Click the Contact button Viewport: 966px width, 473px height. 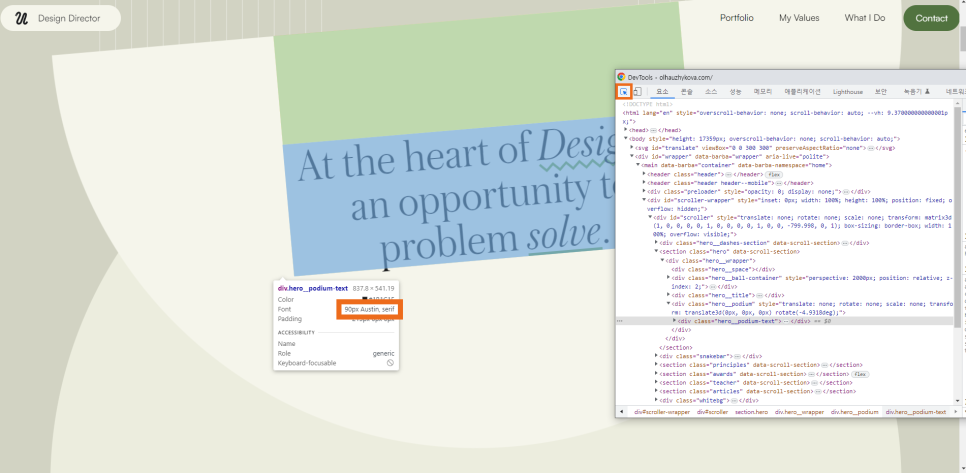point(931,18)
